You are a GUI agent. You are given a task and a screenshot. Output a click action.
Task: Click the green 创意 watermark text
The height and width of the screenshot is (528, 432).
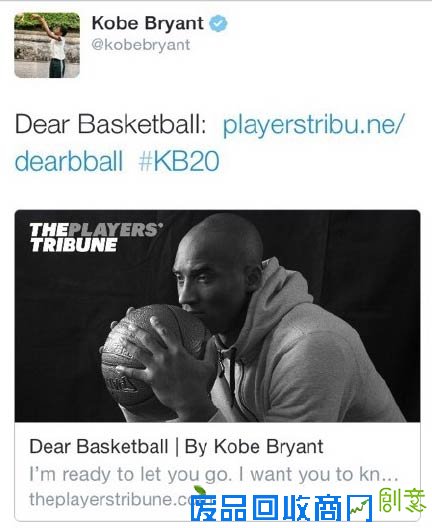click(400, 500)
